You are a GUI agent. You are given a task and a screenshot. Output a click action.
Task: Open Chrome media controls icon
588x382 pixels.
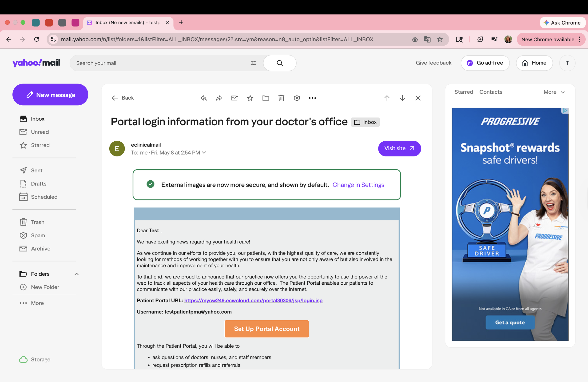pyautogui.click(x=494, y=39)
